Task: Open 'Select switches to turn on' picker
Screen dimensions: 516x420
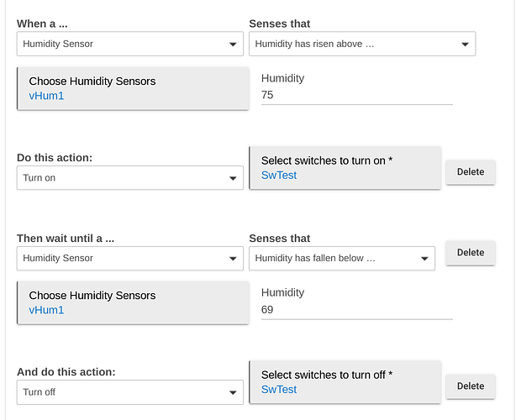Action: (x=345, y=168)
